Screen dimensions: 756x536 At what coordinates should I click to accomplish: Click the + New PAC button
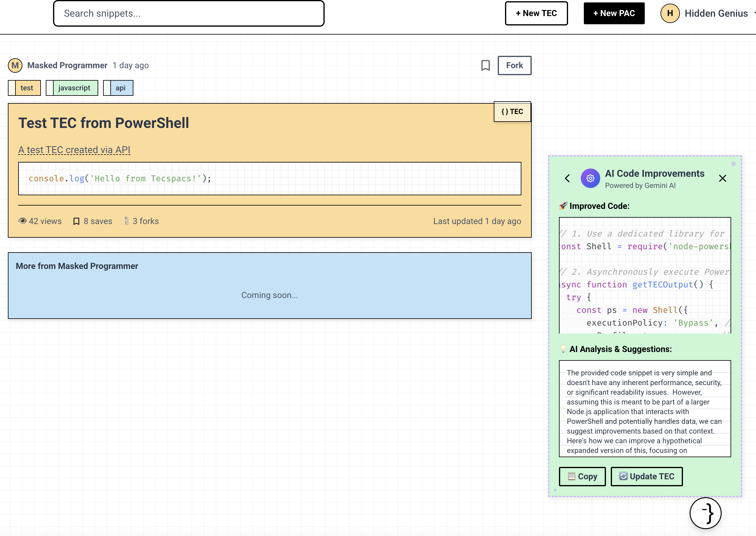pos(614,13)
